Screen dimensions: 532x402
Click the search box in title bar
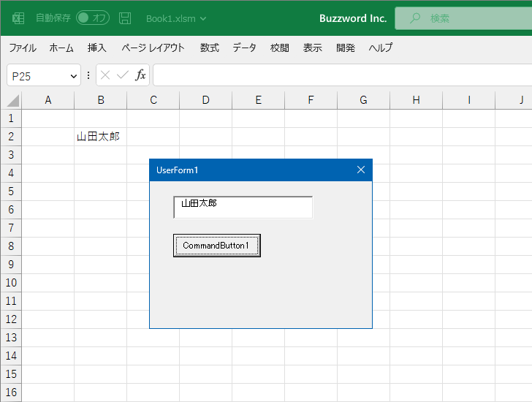point(463,18)
